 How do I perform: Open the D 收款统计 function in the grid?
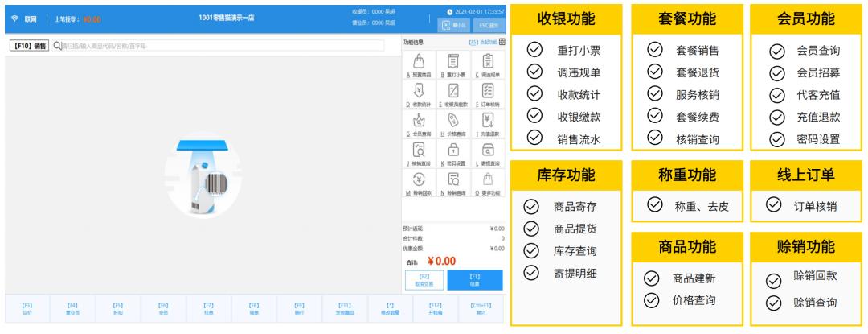coord(419,94)
